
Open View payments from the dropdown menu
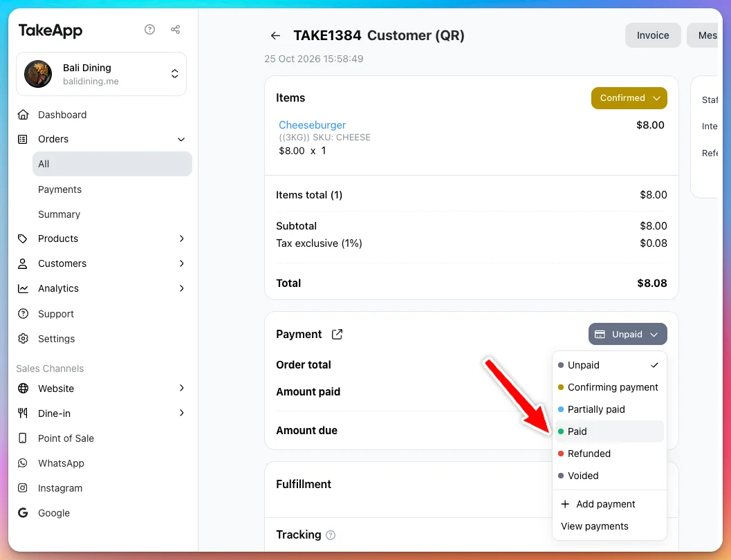(609, 526)
